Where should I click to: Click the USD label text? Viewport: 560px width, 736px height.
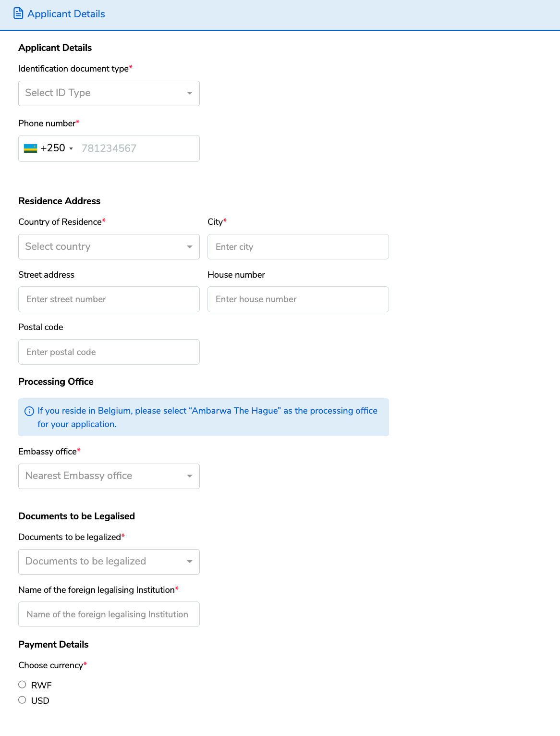[x=40, y=700]
